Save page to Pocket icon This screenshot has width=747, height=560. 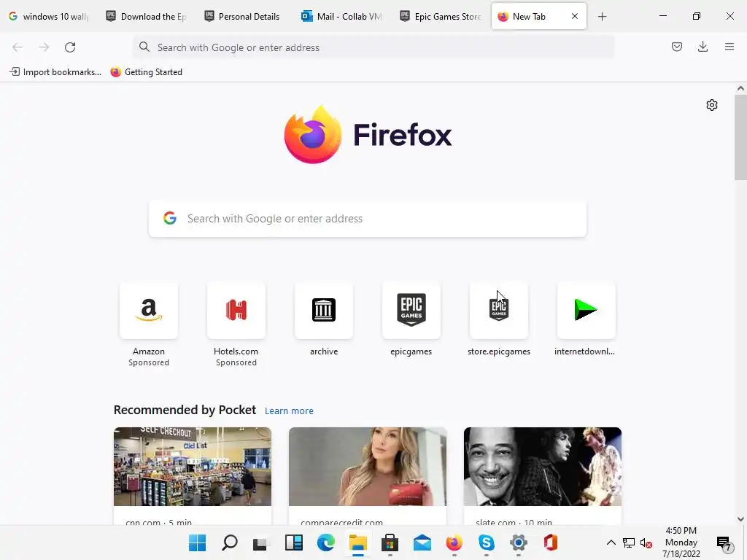tap(676, 47)
